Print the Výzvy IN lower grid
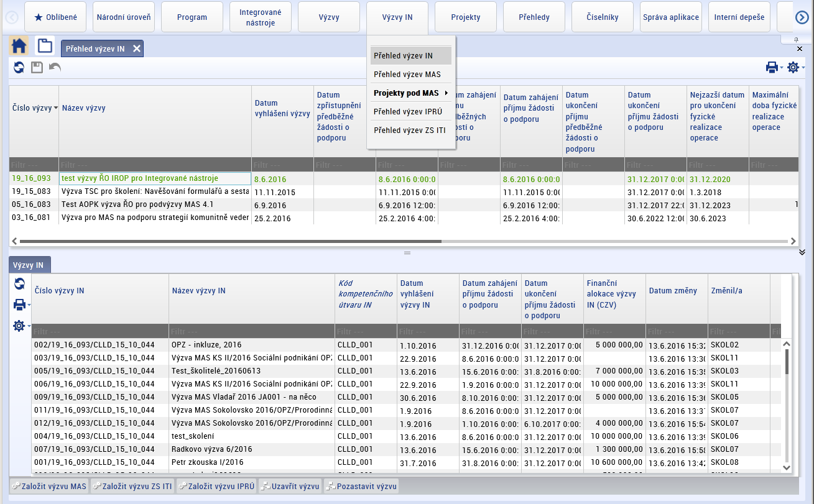 pos(20,305)
